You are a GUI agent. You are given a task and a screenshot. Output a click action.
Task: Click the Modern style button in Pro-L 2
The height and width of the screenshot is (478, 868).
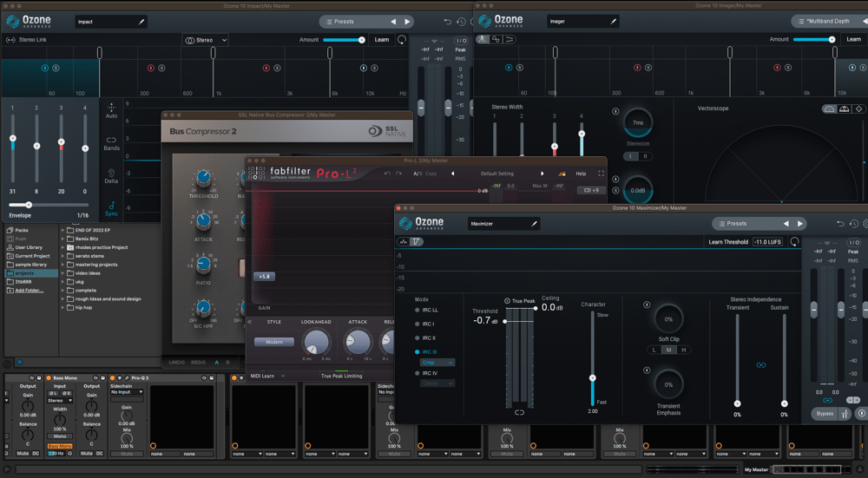(274, 342)
